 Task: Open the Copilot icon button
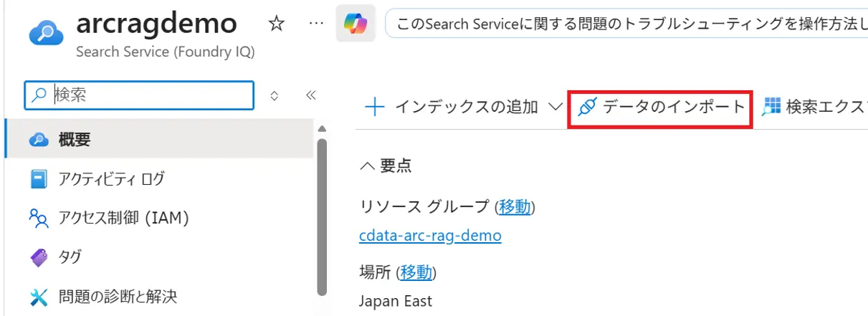click(x=356, y=24)
